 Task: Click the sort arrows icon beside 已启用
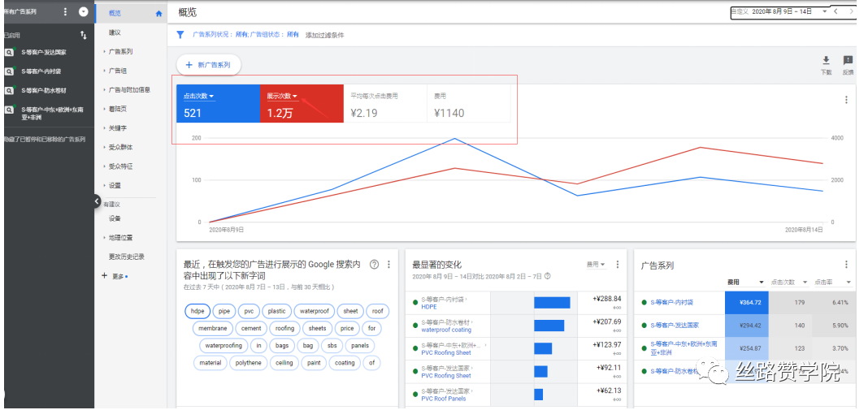pyautogui.click(x=84, y=35)
